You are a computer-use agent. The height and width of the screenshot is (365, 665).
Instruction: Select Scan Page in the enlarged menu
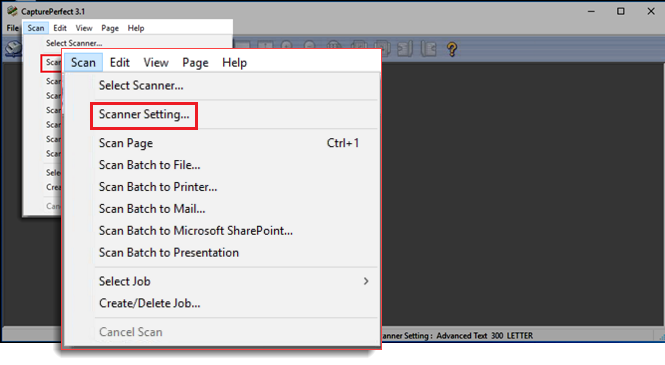coord(126,143)
